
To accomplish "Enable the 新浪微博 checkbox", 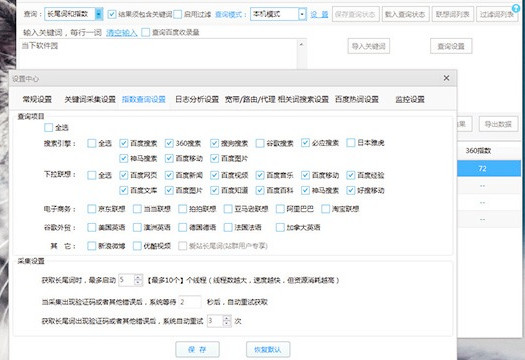I will coord(92,246).
